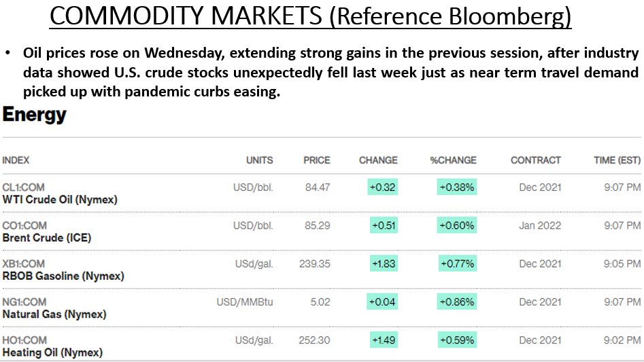Open the WTI Crude Oil (Nymex) link

(x=60, y=200)
